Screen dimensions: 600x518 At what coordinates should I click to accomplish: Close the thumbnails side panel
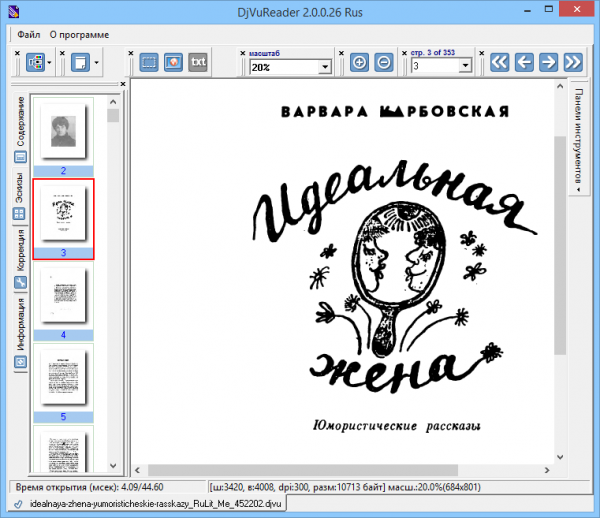tap(123, 84)
